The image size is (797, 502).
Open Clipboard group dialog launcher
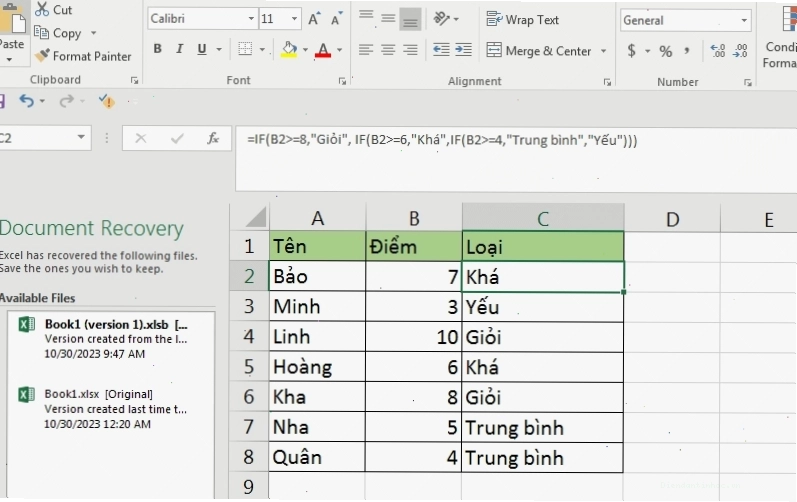134,80
